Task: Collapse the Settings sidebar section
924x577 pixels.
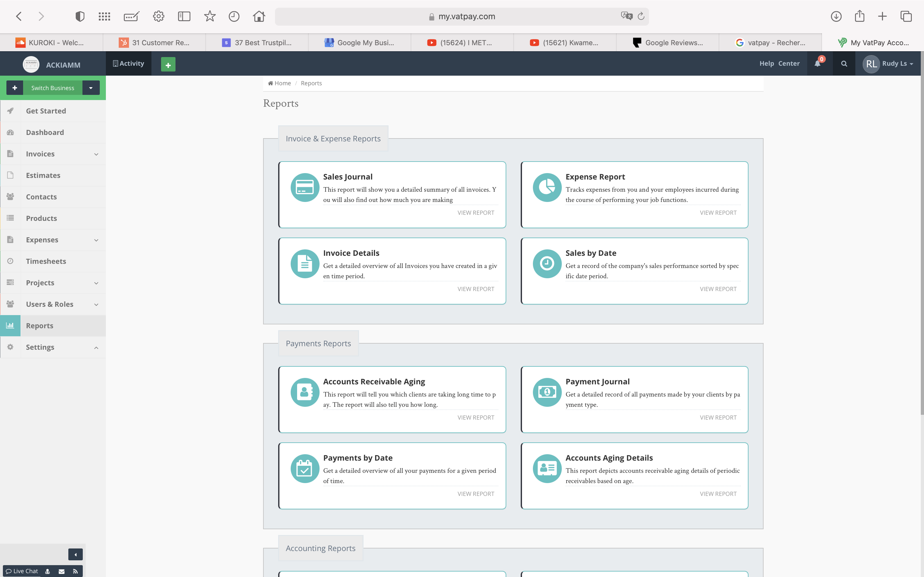Action: [96, 347]
